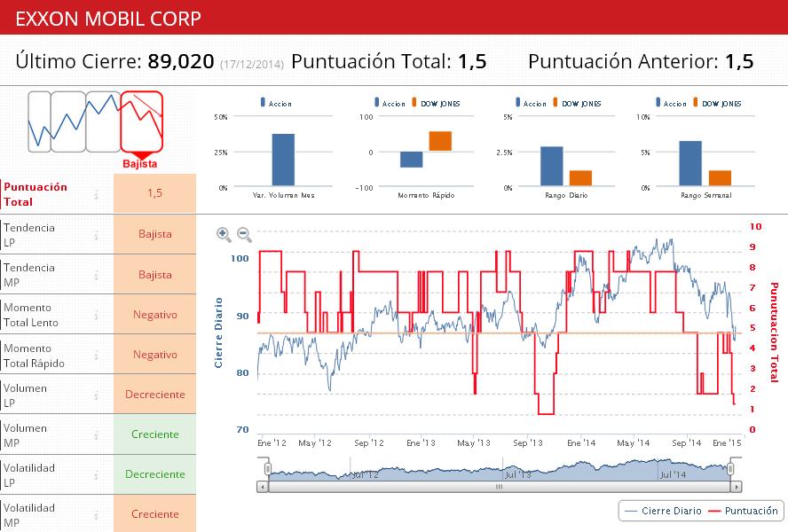Viewport: 788px width, 532px height.
Task: Click the orange Momento Rápido DOW JONES bar
Action: 440,141
